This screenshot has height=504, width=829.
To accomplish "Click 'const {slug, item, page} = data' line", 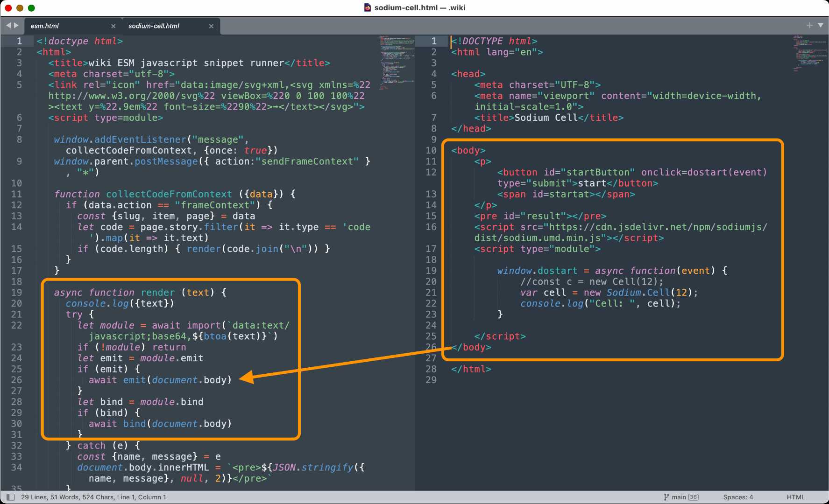I will [166, 216].
